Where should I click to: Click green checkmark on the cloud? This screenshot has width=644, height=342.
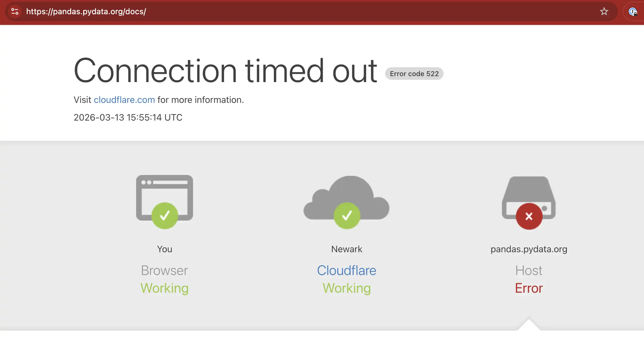coord(347,216)
